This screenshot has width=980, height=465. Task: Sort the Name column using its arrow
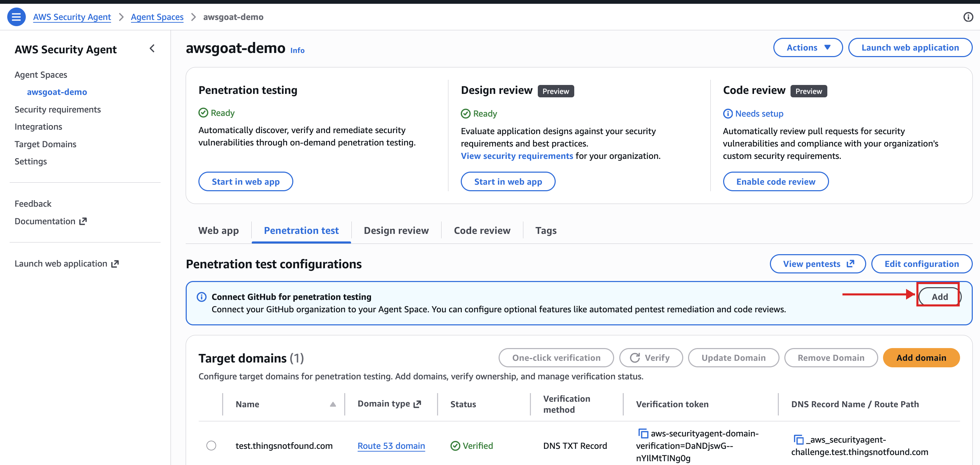pos(333,404)
